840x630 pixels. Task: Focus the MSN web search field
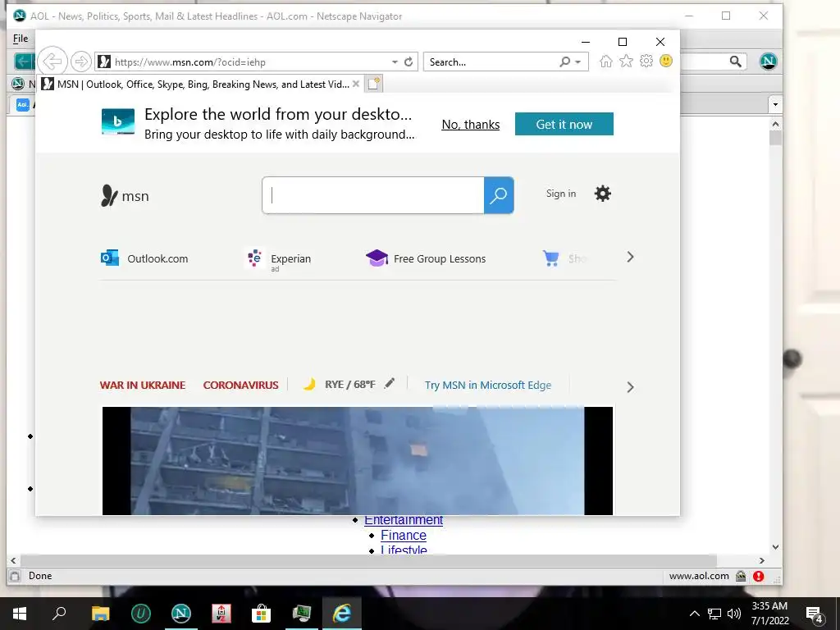[373, 195]
